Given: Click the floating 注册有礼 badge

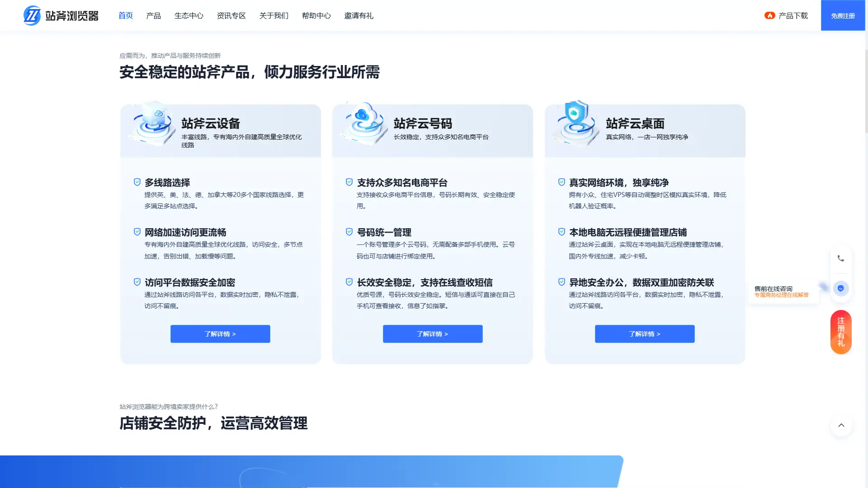Looking at the screenshot, I should [x=841, y=332].
